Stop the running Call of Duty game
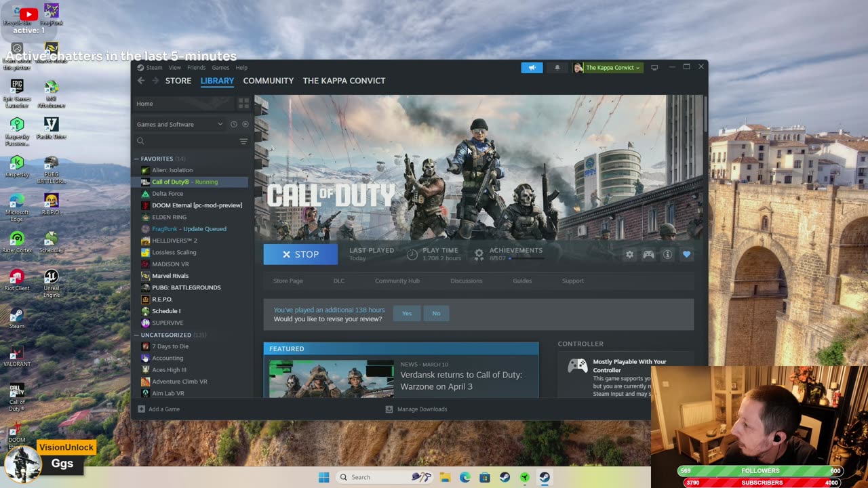This screenshot has height=488, width=868. [x=300, y=254]
